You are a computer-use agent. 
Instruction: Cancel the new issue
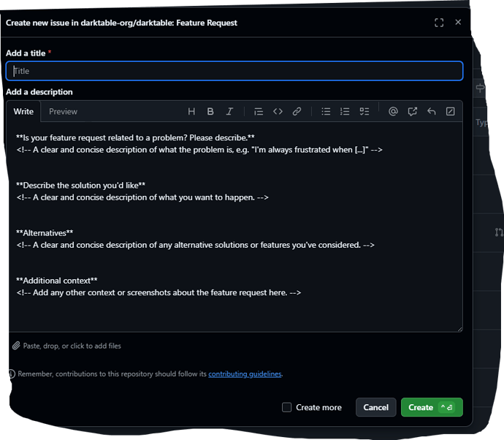click(375, 407)
